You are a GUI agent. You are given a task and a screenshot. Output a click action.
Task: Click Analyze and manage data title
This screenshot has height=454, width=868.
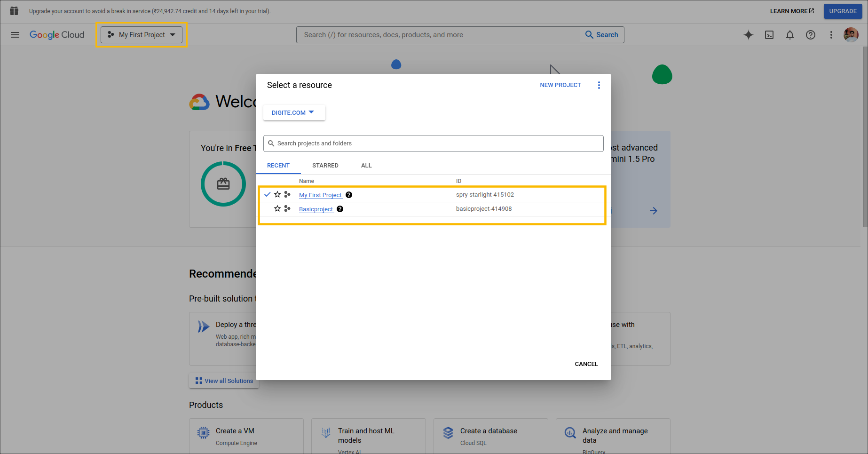615,436
